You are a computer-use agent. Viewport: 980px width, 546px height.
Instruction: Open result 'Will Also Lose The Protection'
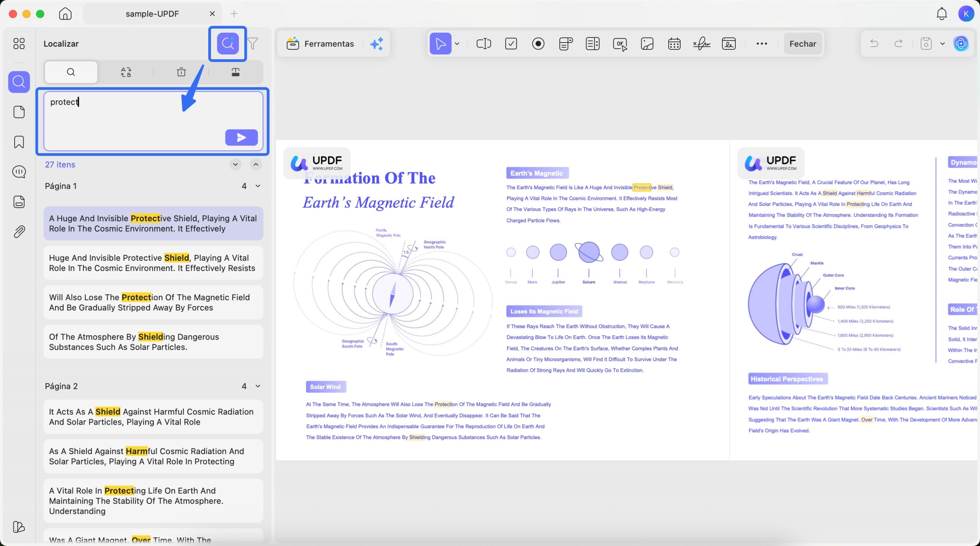[x=153, y=302]
